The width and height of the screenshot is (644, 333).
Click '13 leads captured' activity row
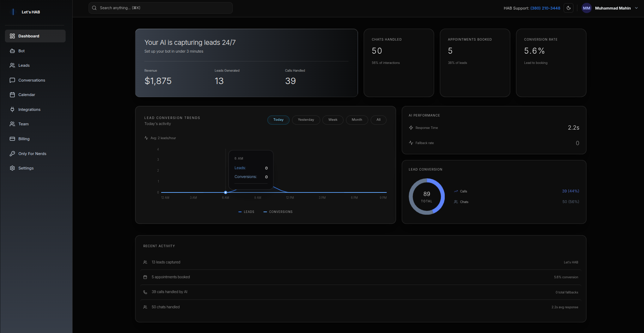point(360,262)
